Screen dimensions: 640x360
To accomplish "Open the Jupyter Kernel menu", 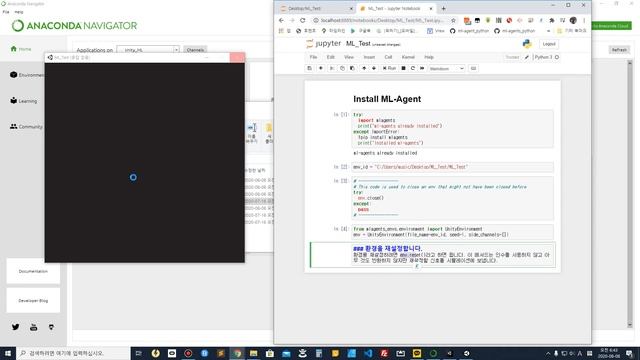I will (408, 57).
